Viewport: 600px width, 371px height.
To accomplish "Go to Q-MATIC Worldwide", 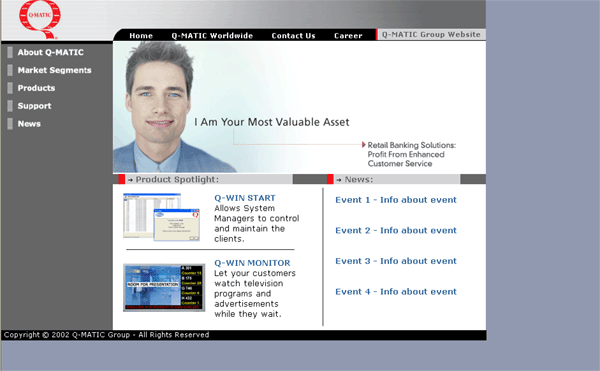I will tap(212, 36).
